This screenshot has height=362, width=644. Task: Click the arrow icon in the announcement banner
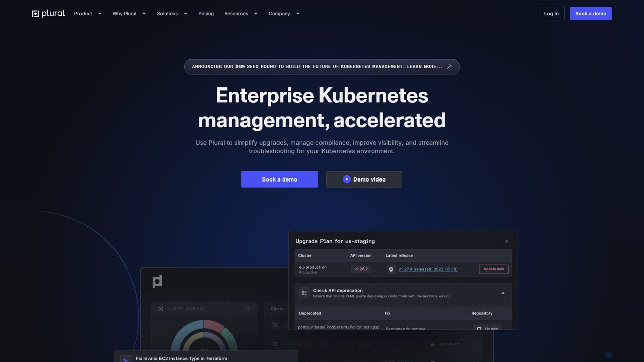[x=449, y=67]
